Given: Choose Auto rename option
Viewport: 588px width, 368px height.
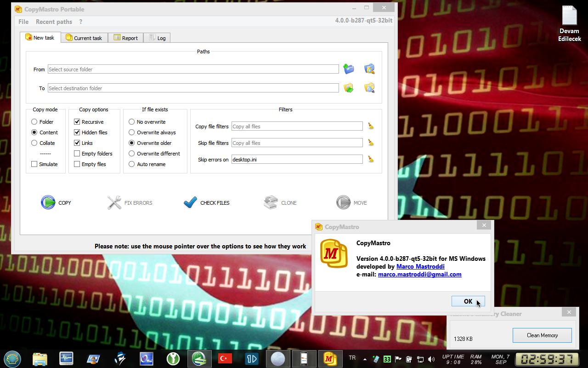Looking at the screenshot, I should [x=147, y=164].
